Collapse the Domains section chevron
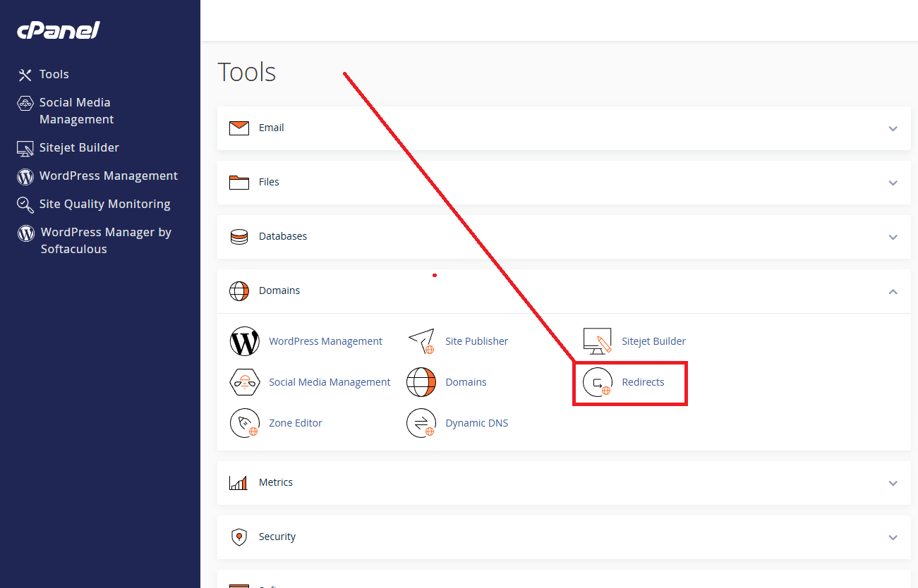Viewport: 918px width, 588px height. (893, 291)
